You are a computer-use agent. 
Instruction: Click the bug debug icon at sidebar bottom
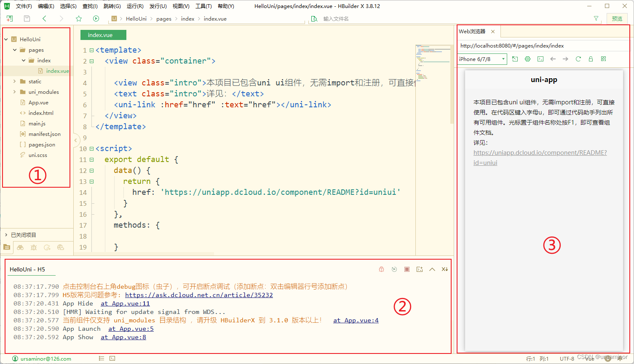[34, 247]
